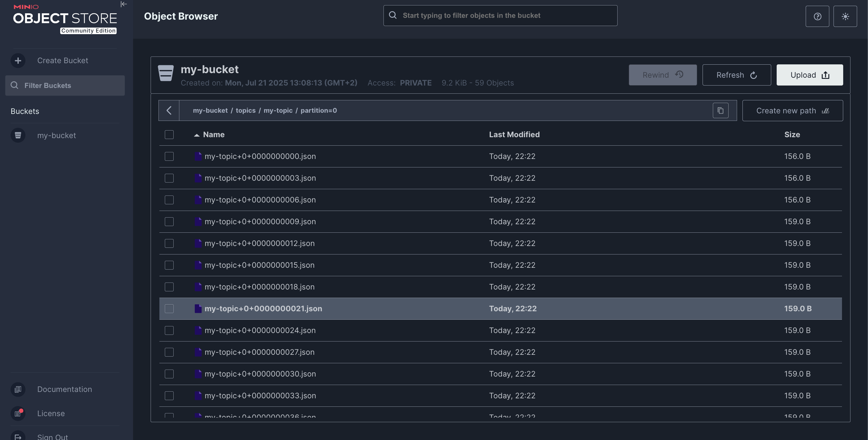This screenshot has height=440, width=868.
Task: Click the file icon of my-topic+0+0000000009.json
Action: 198,222
